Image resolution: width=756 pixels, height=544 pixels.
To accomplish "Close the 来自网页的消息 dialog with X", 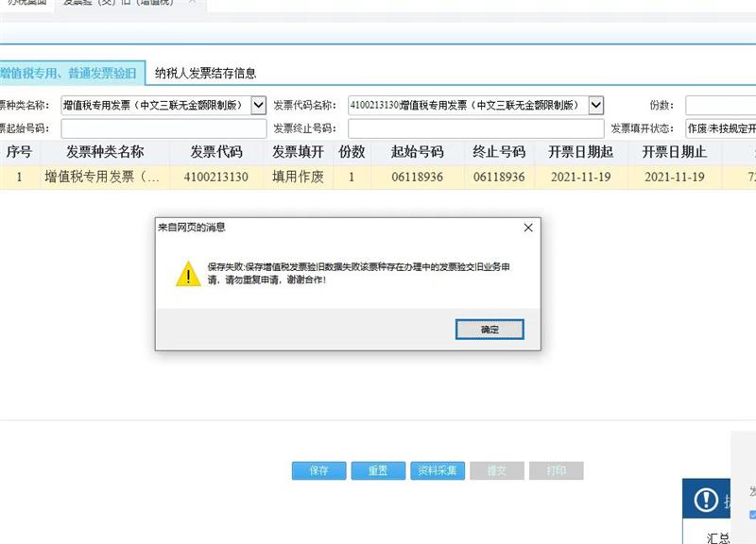I will click(528, 228).
